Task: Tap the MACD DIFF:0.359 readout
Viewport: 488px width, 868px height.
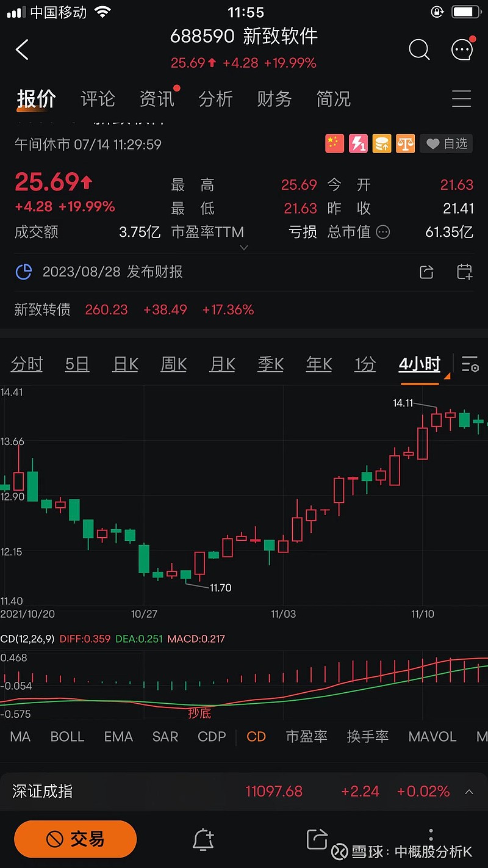Action: [84, 639]
